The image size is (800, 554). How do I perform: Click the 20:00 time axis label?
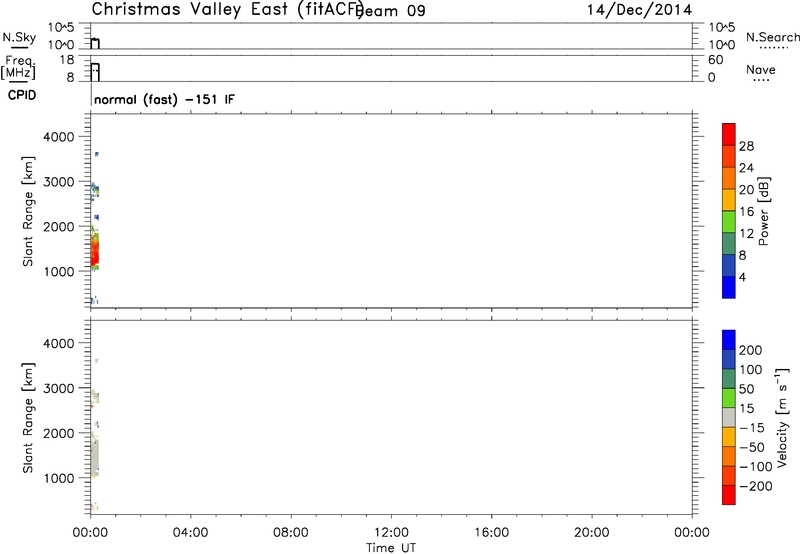coord(591,533)
